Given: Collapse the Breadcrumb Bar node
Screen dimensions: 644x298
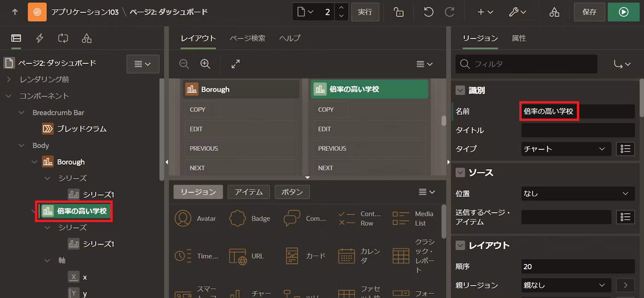Looking at the screenshot, I should pyautogui.click(x=22, y=113).
